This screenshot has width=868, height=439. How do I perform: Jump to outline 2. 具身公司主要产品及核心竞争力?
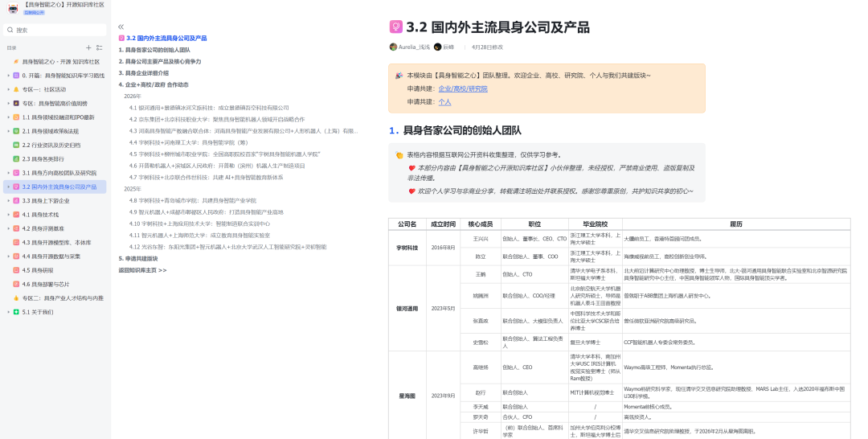(160, 61)
